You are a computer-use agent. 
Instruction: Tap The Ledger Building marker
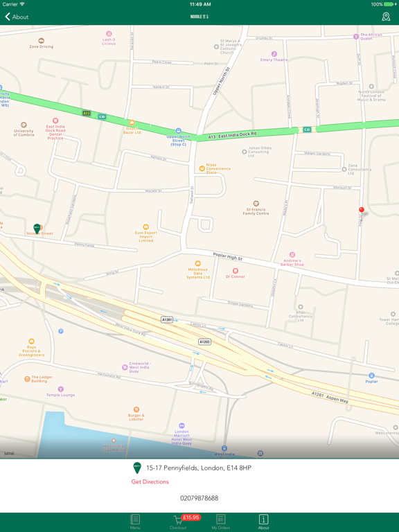(x=27, y=379)
